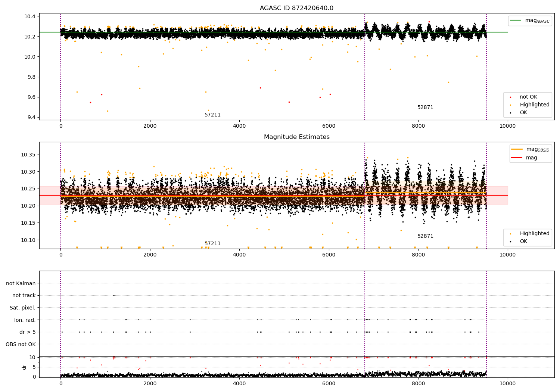The width and height of the screenshot is (560, 392).
Task: Select the mag OBSID legend label in middle plot
Action: [538, 149]
